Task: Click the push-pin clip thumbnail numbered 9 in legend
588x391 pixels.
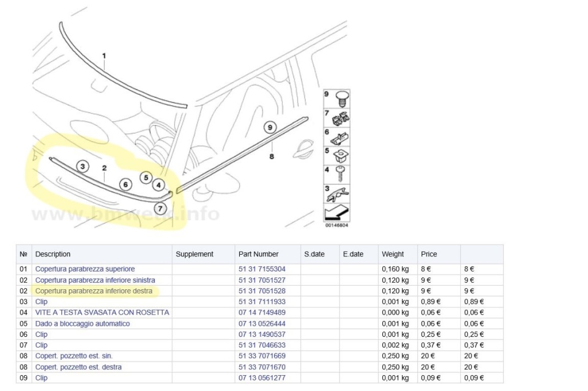Action: (337, 99)
